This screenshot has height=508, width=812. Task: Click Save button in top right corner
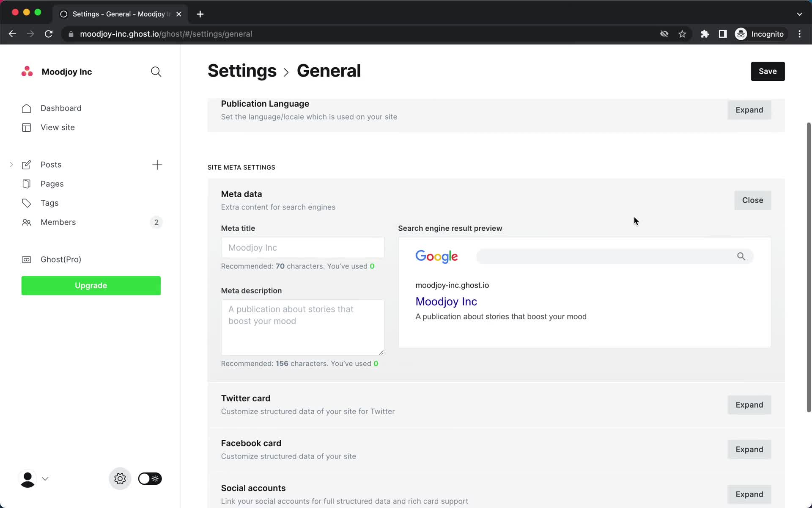click(x=768, y=71)
